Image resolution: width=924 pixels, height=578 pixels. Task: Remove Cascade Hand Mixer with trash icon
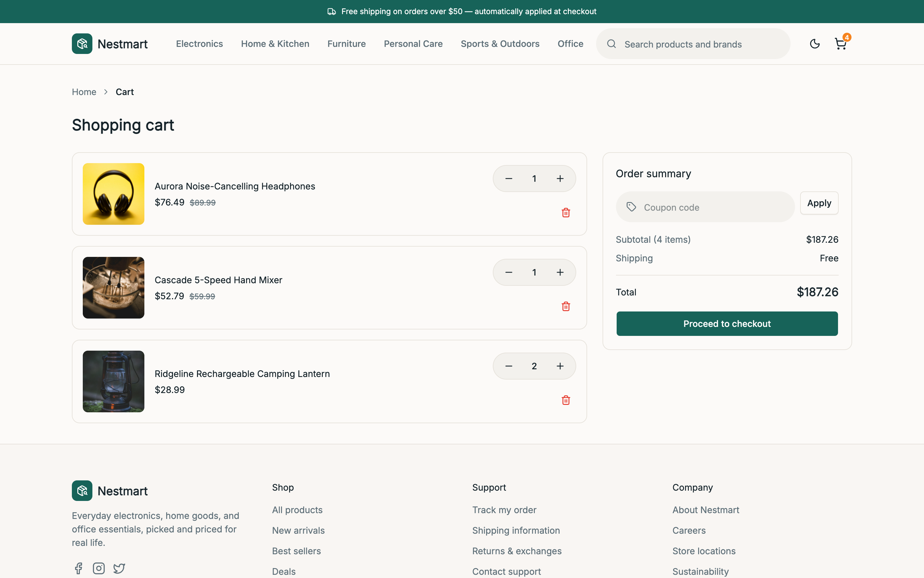point(566,306)
